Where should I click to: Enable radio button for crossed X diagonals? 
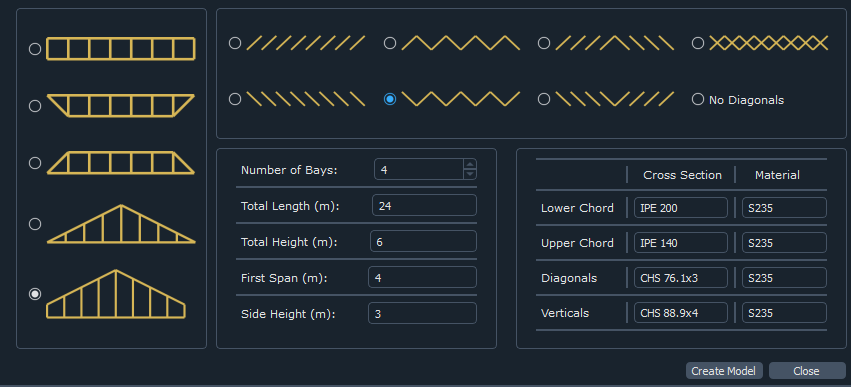point(698,43)
